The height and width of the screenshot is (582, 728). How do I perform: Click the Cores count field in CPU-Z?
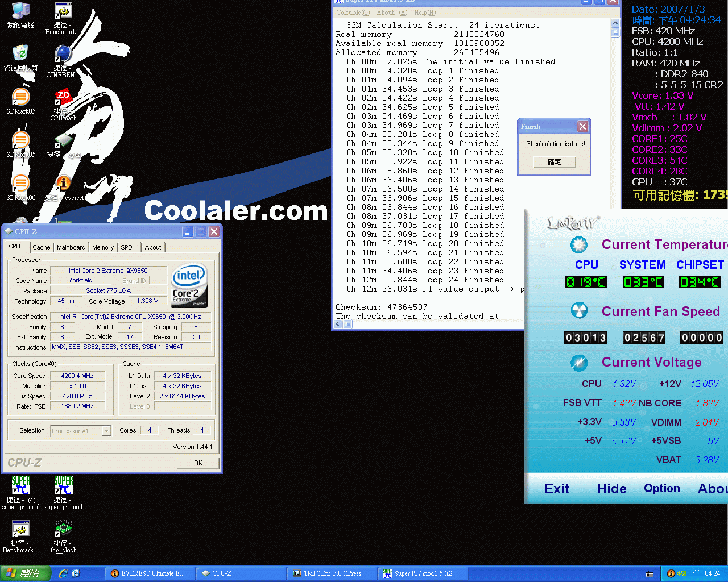point(150,430)
